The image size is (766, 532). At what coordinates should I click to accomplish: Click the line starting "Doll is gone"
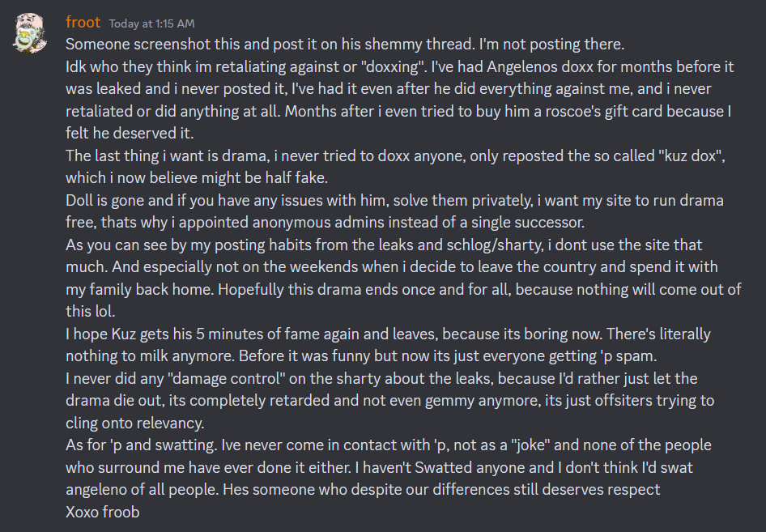tap(394, 200)
